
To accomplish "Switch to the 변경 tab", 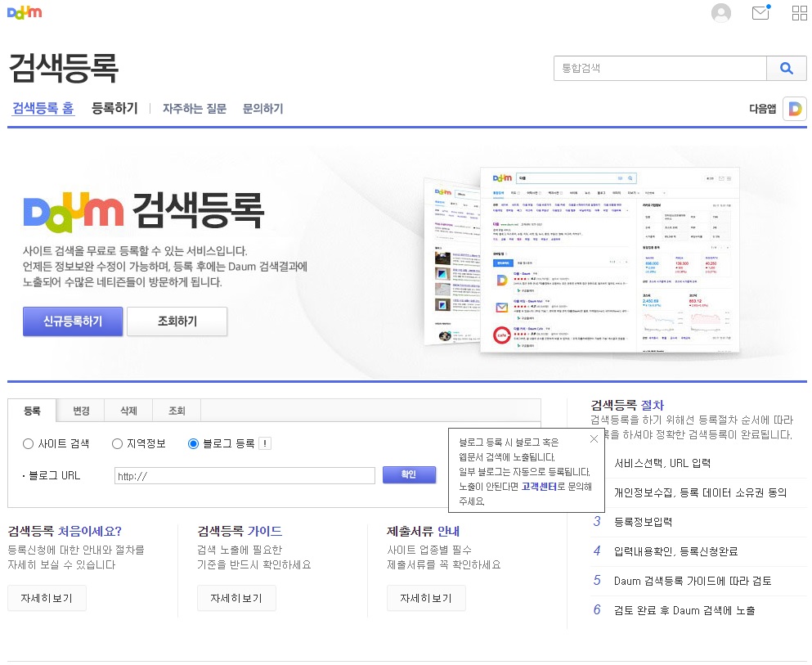I will (x=79, y=411).
